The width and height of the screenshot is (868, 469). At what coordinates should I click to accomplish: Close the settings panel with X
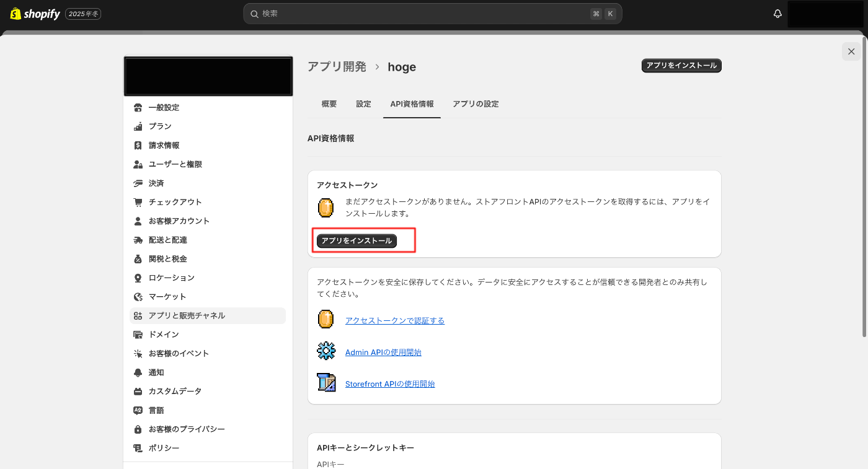[851, 51]
